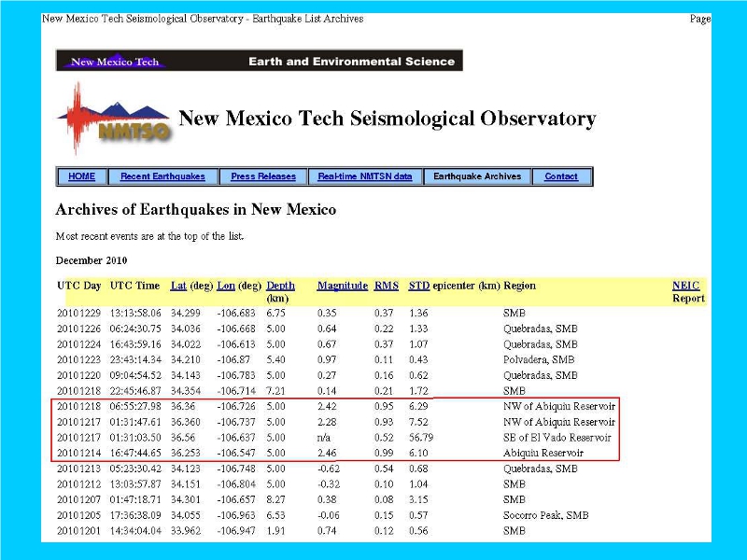Screen dimensions: 747x560
Task: Click RMS value 0.99
Action: 384,454
